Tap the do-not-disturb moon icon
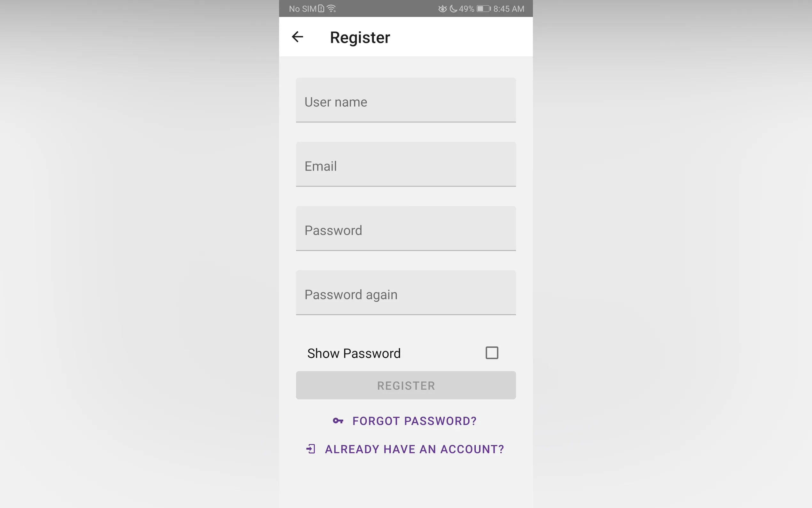This screenshot has width=812, height=508. coord(453,9)
